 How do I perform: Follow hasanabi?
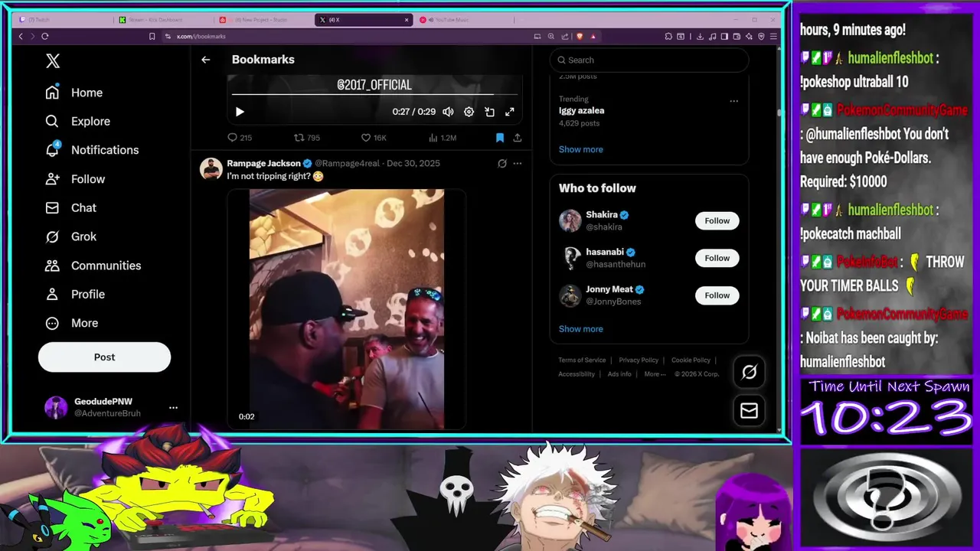point(717,258)
